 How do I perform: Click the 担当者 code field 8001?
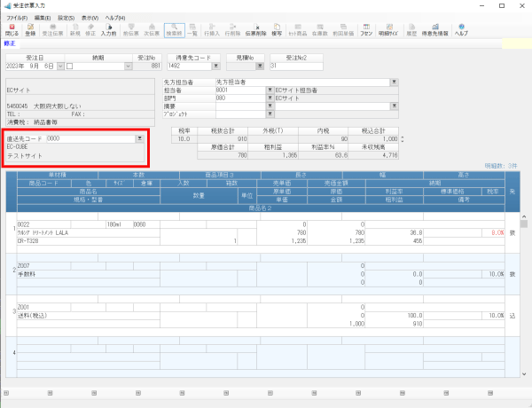[240, 90]
